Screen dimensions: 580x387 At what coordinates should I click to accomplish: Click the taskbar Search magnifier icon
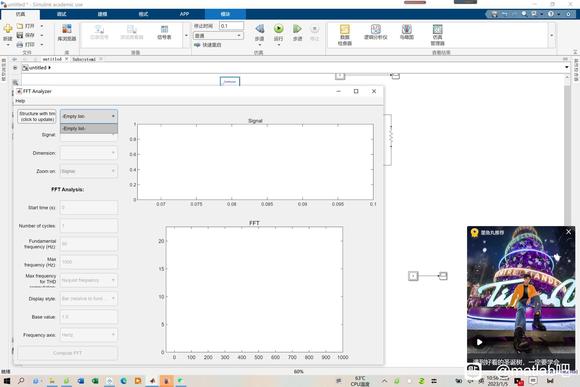tap(21, 381)
